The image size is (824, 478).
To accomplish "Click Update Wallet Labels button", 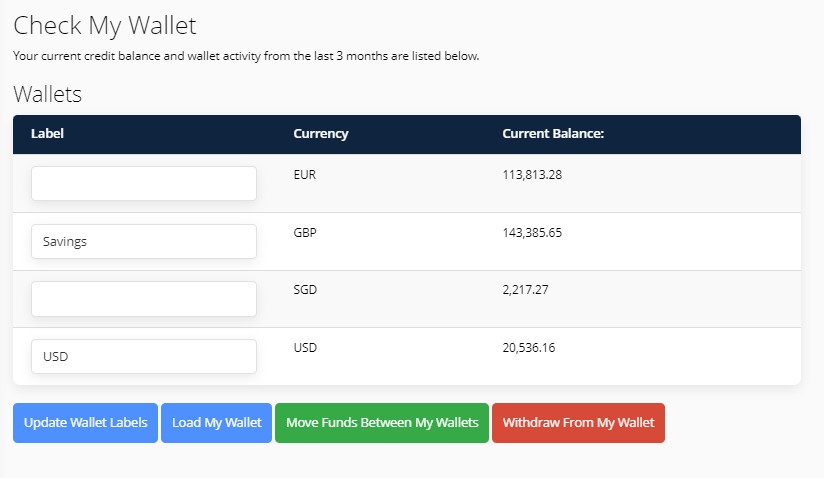I will (x=85, y=423).
